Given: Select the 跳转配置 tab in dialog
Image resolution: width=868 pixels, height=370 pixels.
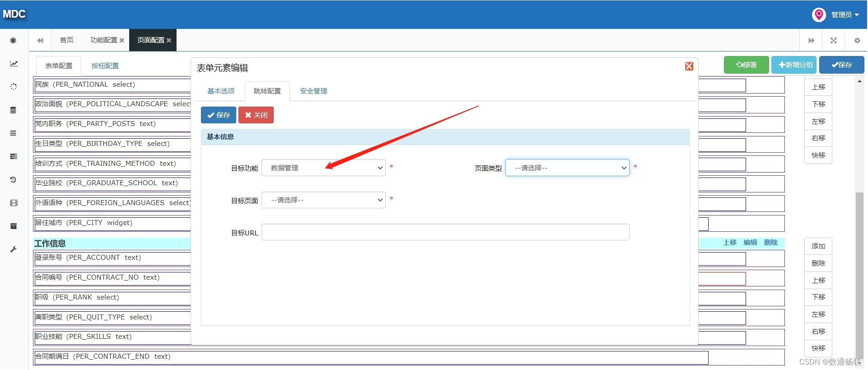Looking at the screenshot, I should (267, 91).
